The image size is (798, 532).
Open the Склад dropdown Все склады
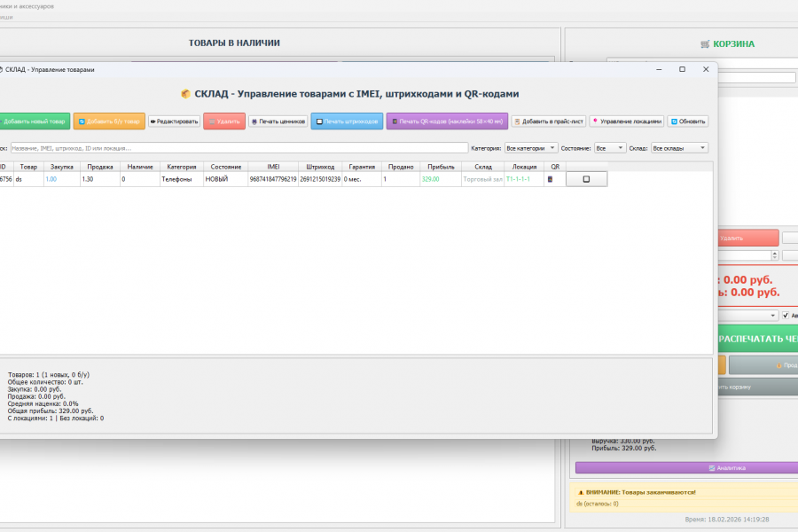point(679,148)
